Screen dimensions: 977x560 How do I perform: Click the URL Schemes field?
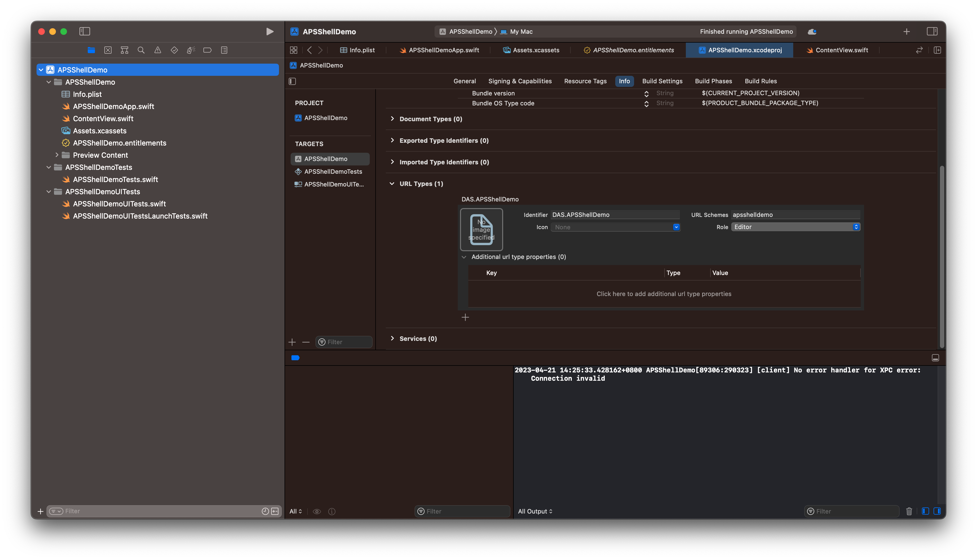point(795,215)
